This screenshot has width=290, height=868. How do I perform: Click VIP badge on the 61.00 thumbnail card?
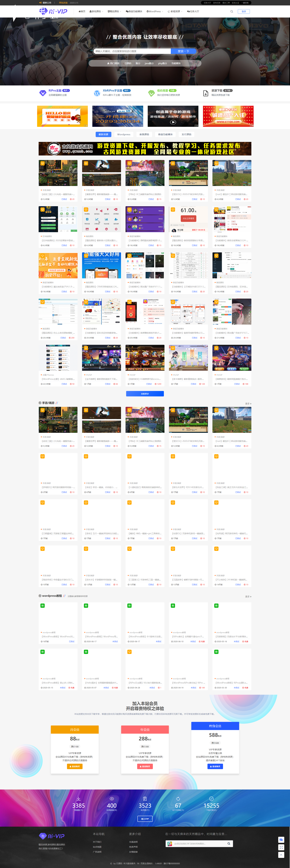click(173, 210)
